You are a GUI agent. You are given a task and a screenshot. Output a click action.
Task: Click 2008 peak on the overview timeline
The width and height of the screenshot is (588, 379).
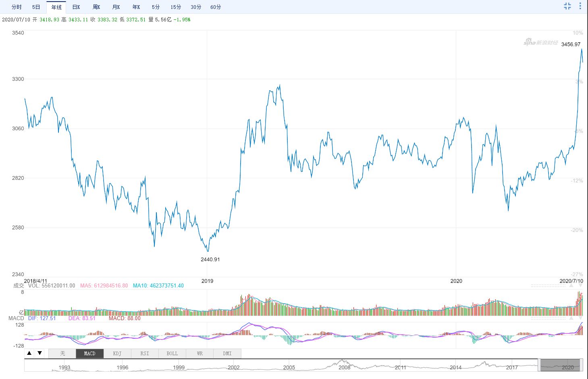point(343,361)
